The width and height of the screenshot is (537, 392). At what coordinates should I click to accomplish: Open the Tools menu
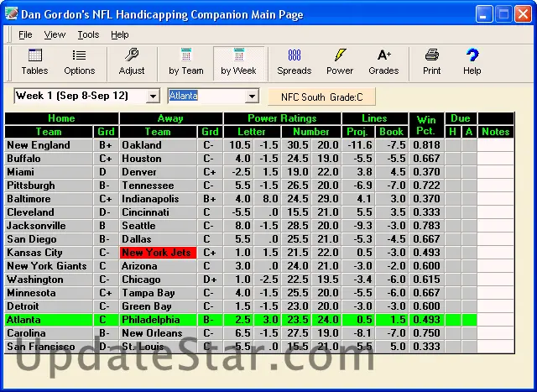(x=88, y=34)
